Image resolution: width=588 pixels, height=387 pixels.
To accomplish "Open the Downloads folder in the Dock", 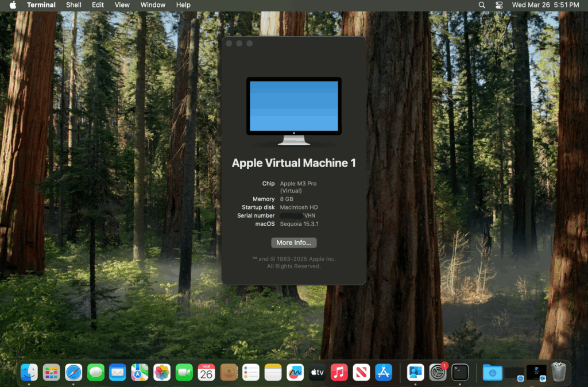I will (493, 372).
